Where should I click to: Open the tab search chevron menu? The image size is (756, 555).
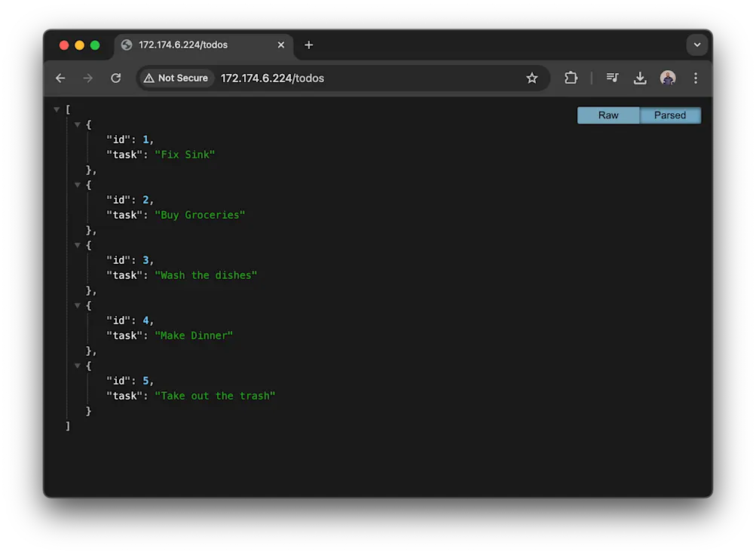click(696, 45)
